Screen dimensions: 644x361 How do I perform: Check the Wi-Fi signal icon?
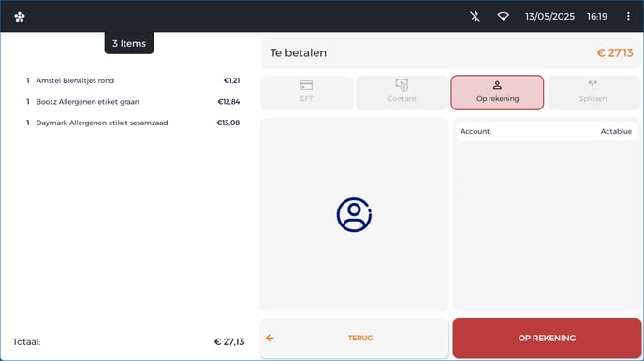coord(504,17)
